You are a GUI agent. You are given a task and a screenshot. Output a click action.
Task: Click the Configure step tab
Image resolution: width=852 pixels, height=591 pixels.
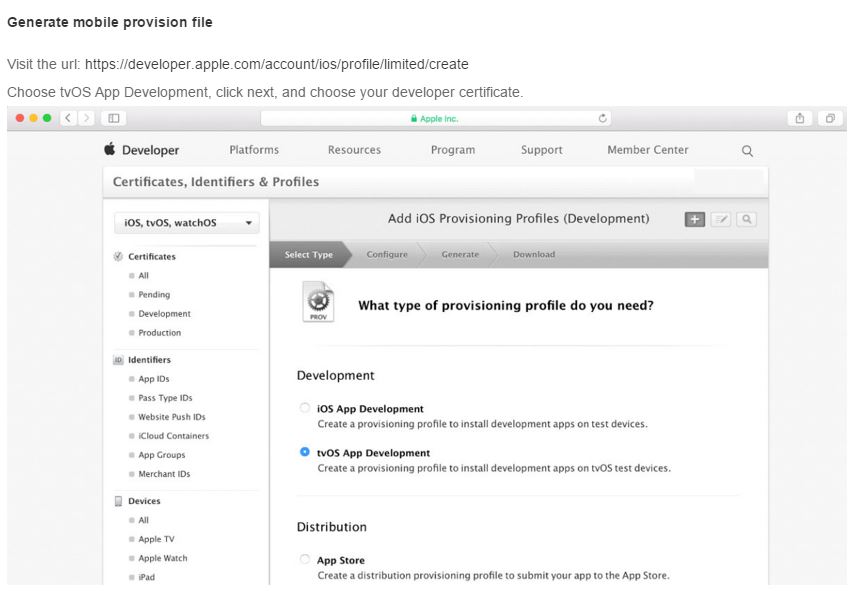pos(387,254)
